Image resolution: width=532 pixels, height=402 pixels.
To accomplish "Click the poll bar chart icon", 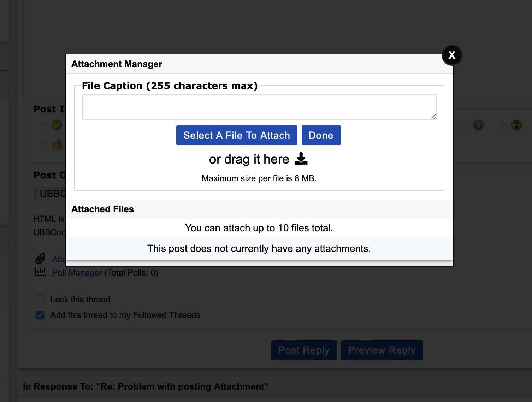I will point(40,272).
